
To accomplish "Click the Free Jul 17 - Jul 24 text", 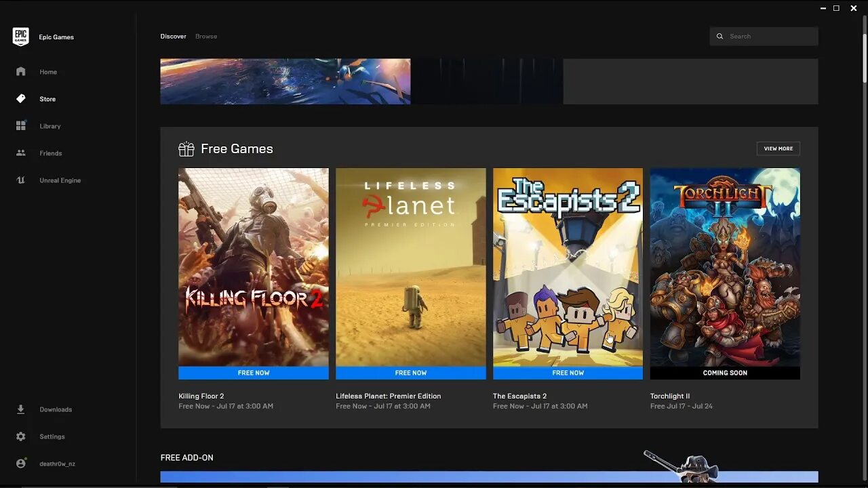I will (x=682, y=406).
